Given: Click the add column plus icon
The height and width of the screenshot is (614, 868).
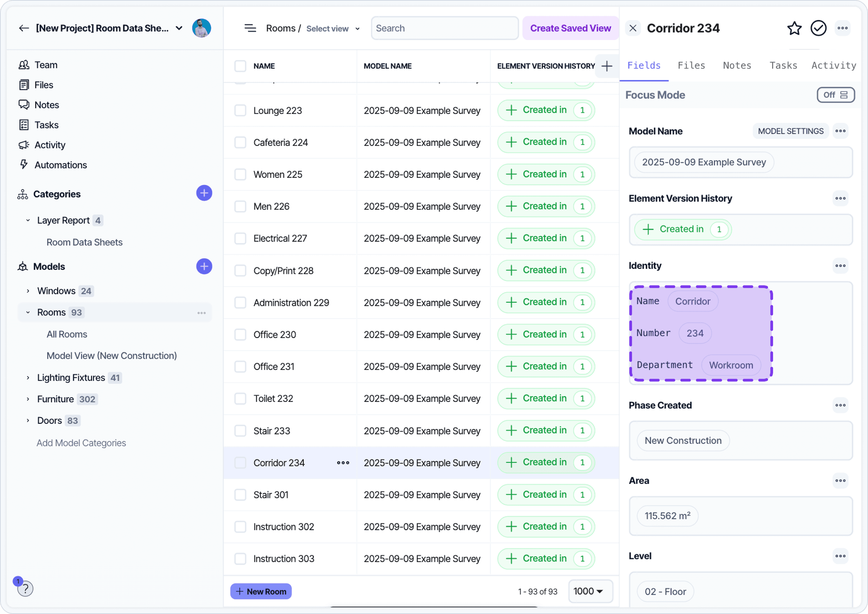Looking at the screenshot, I should 607,66.
